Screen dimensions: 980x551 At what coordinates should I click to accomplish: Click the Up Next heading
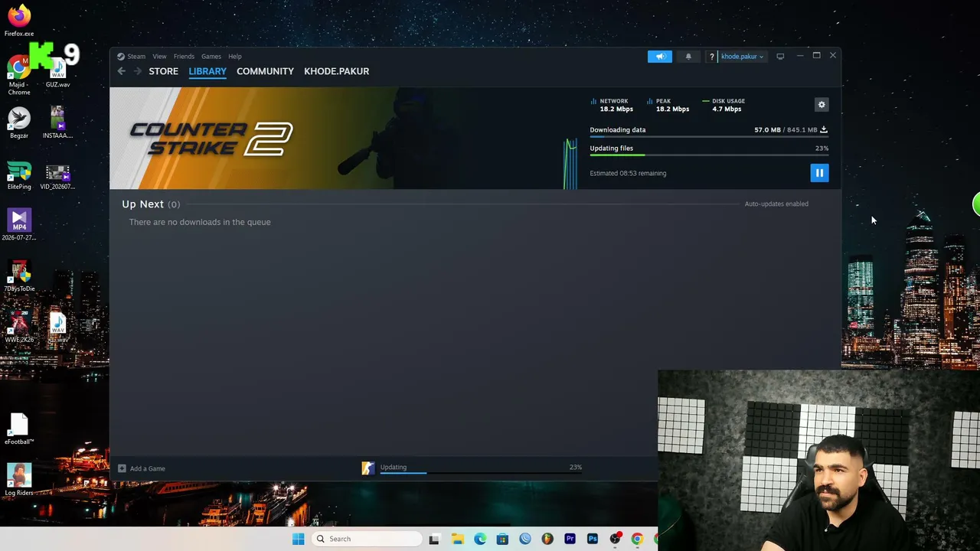point(142,204)
